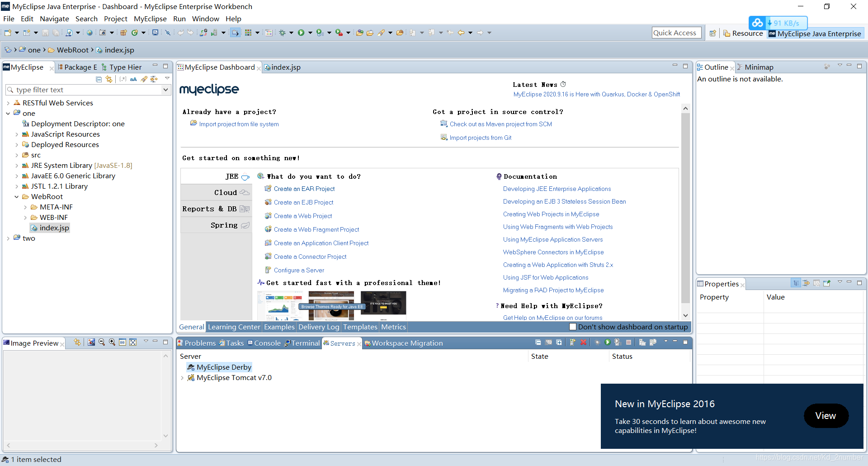Click the Debug bug icon in the toolbar

(x=282, y=33)
